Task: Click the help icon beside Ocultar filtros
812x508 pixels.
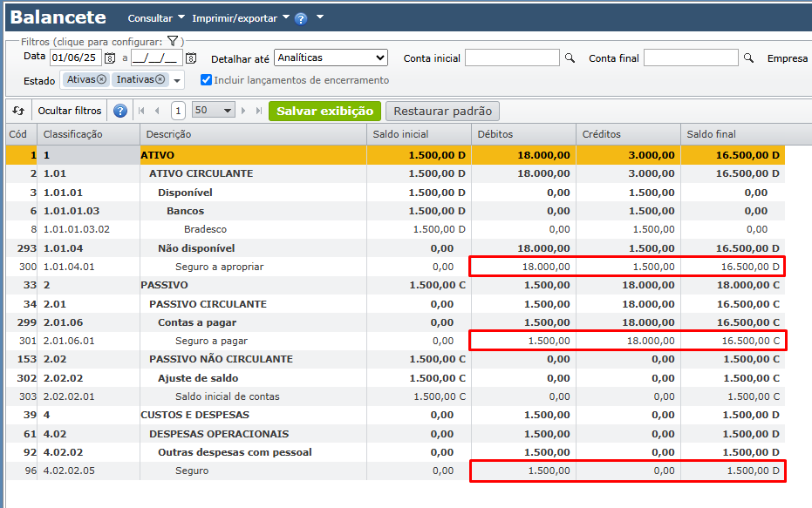Action: [x=120, y=111]
